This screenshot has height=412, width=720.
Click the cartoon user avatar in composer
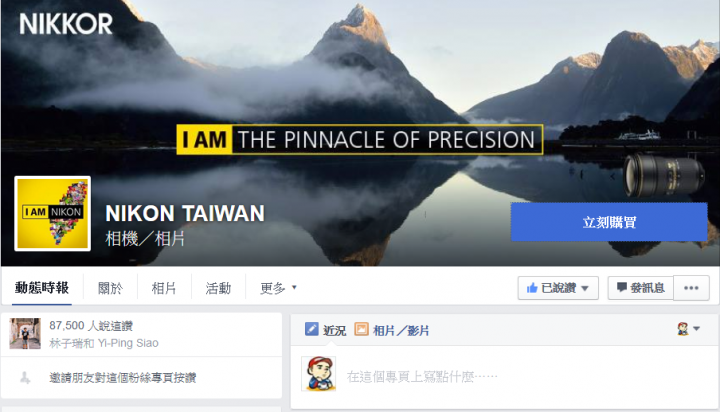pos(318,373)
